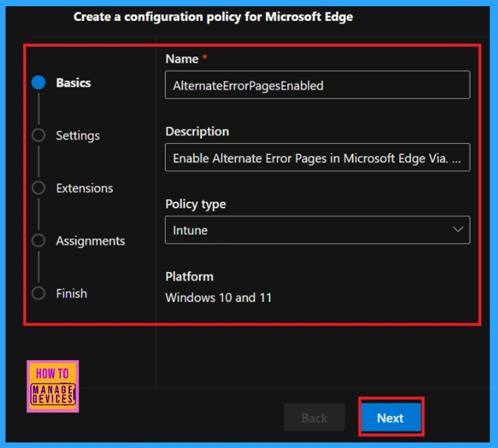
Task: Click the 'Policy type' label
Action: pyautogui.click(x=196, y=204)
